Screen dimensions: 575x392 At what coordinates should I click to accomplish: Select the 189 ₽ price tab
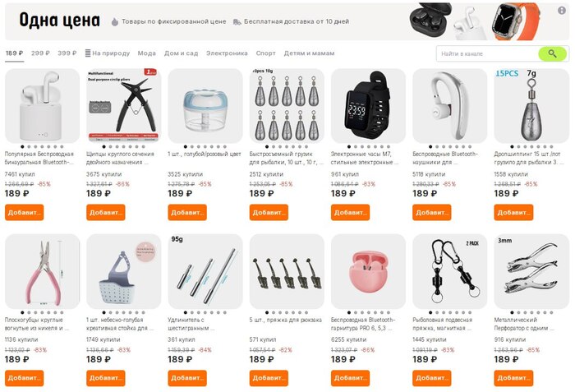click(x=14, y=53)
